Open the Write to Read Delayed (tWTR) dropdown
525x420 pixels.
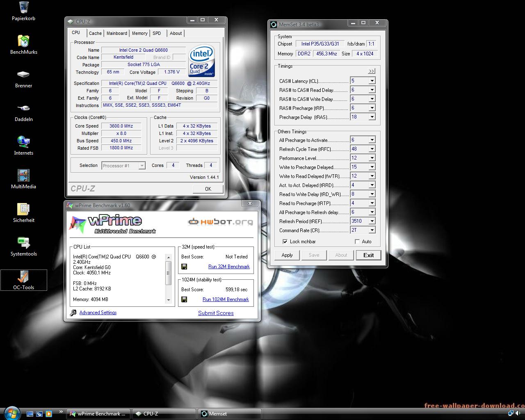click(372, 176)
